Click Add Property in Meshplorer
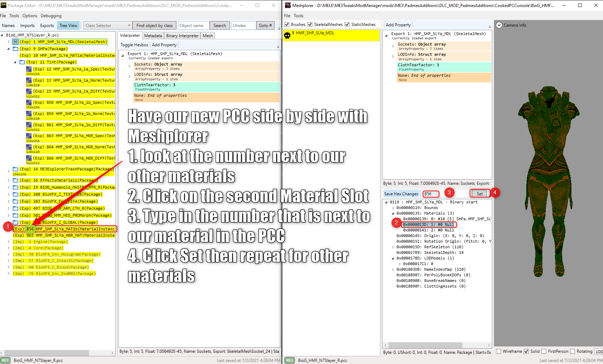This screenshot has height=364, width=603. [398, 25]
